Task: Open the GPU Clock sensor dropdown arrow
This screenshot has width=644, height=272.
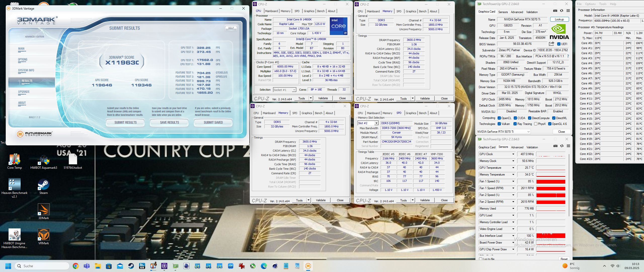Action: coord(513,154)
